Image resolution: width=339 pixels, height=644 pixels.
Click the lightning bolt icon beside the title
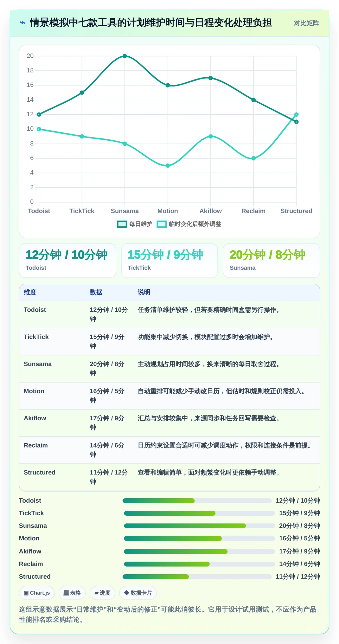23,23
